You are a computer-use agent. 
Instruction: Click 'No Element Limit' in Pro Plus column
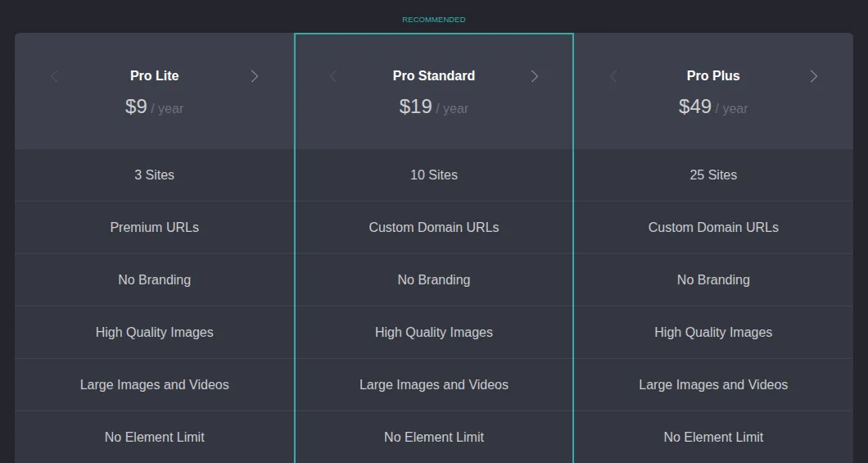[x=713, y=438]
